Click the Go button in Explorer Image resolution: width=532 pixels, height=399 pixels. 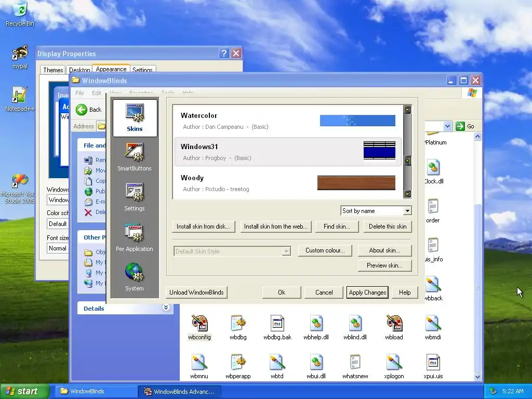click(x=465, y=126)
